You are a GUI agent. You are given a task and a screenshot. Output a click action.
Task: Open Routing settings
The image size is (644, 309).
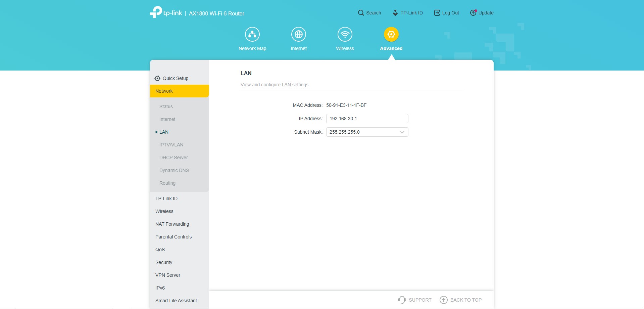pyautogui.click(x=167, y=183)
